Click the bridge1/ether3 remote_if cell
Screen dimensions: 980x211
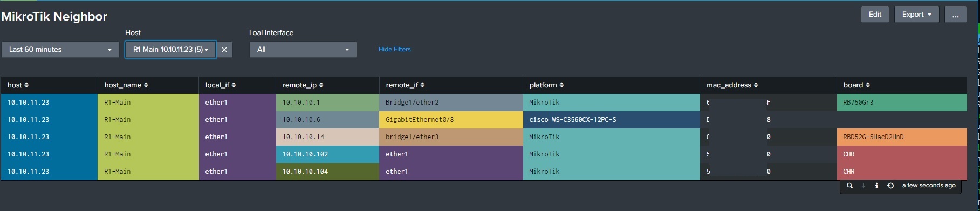point(451,137)
